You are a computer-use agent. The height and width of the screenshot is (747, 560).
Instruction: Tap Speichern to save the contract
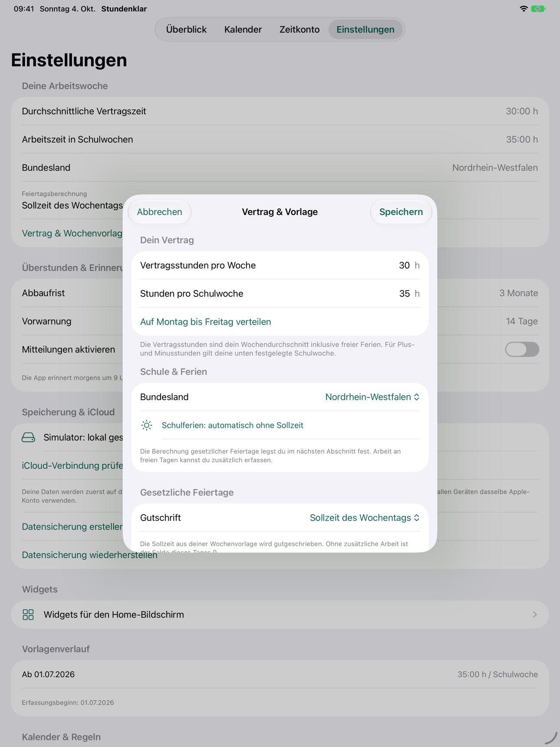pyautogui.click(x=401, y=212)
